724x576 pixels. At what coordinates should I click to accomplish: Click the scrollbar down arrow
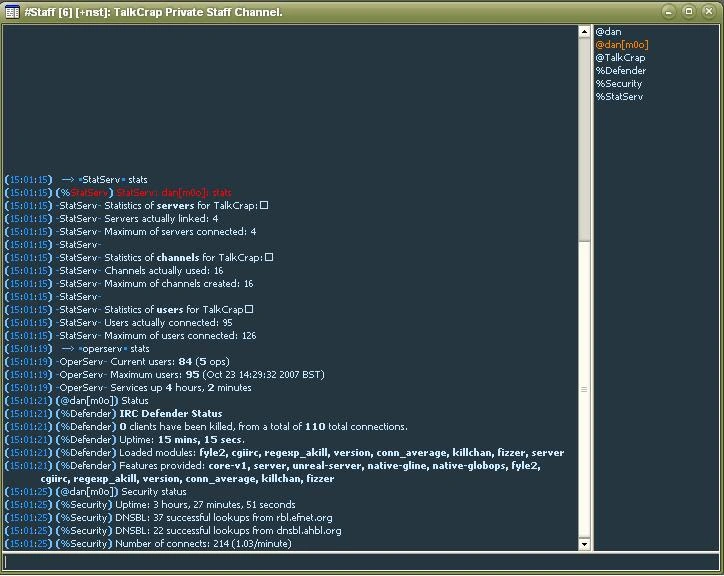coord(584,544)
